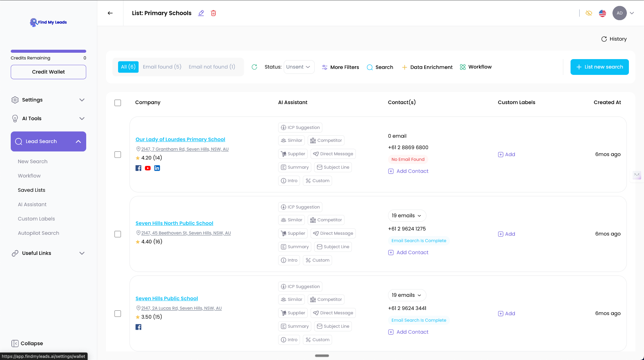Open AI Assistant in sidebar

32,205
